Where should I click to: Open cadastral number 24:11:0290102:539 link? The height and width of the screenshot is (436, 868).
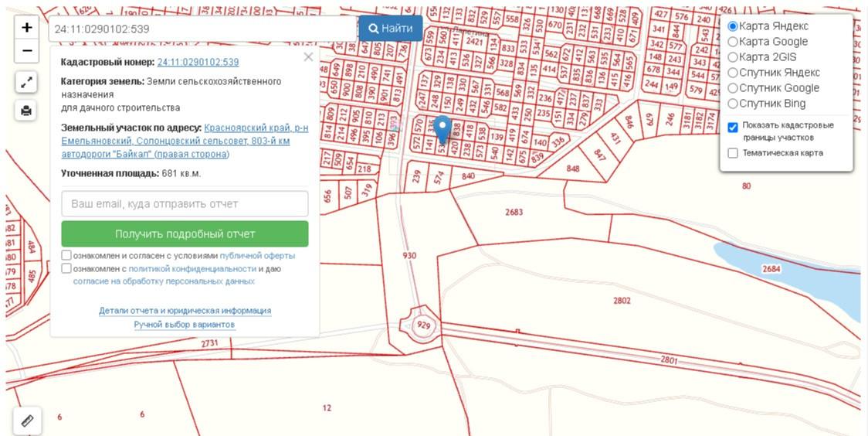(198, 62)
